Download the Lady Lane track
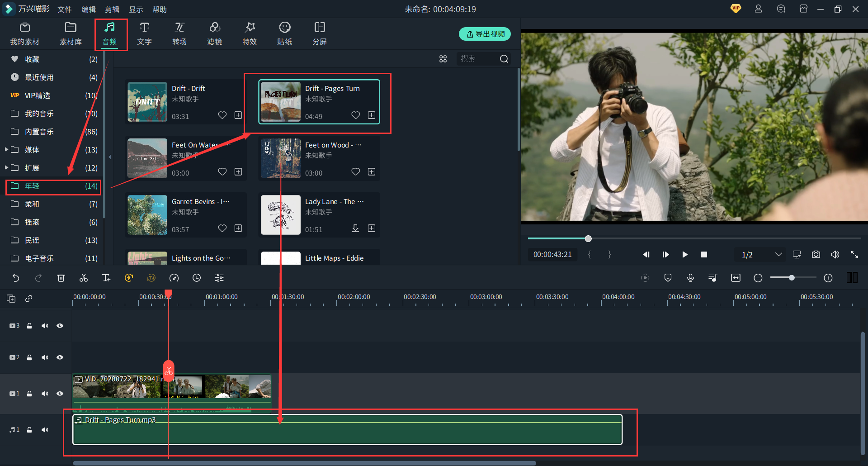This screenshot has width=868, height=466. tap(356, 228)
